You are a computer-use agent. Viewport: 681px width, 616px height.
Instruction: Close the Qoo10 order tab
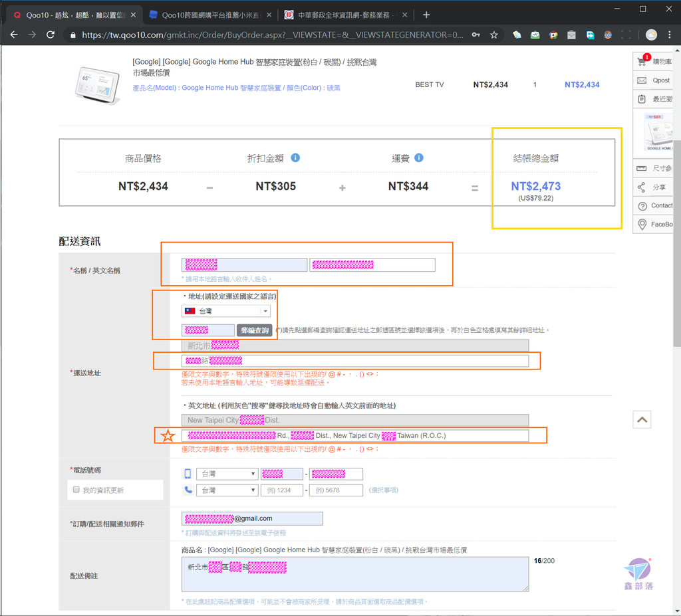(133, 15)
